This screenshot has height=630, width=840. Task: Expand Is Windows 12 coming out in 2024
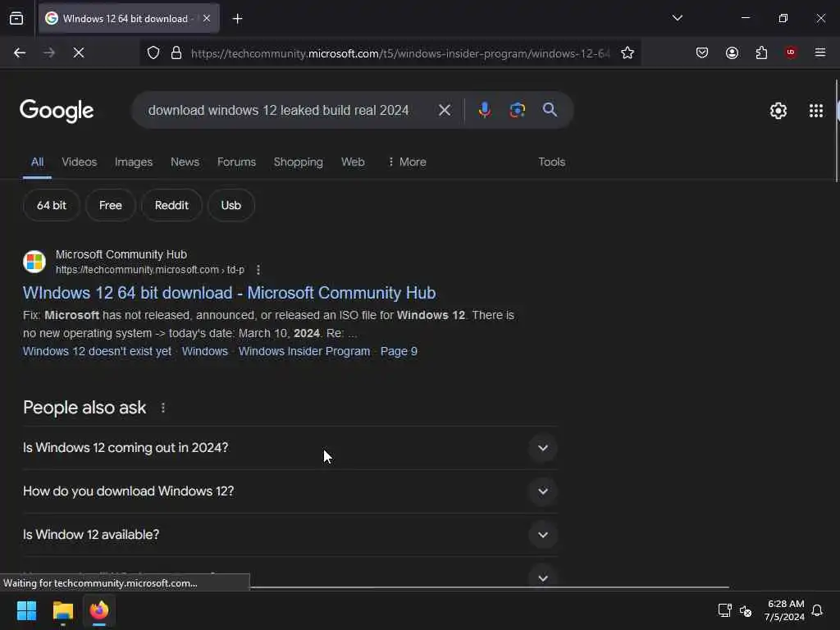click(x=290, y=448)
